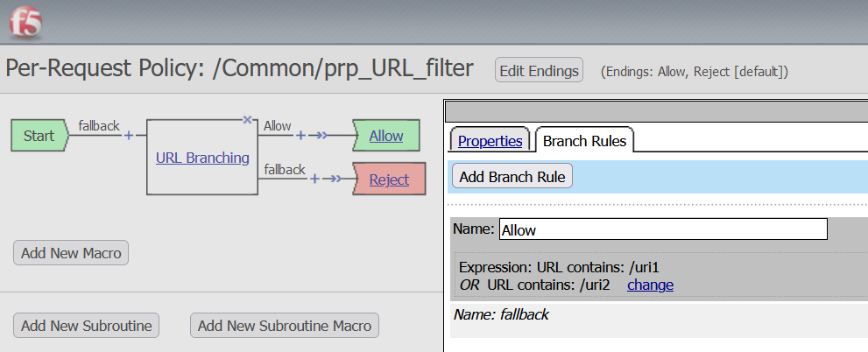Click the F5 logo icon
This screenshot has height=352, width=868.
tap(25, 24)
